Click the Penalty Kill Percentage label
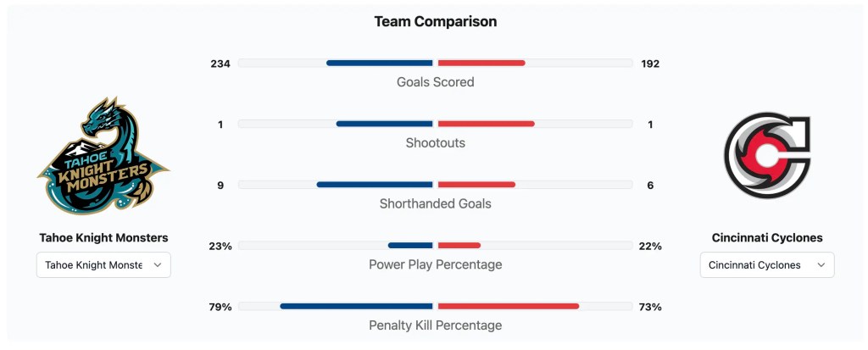This screenshot has width=868, height=350. click(436, 325)
